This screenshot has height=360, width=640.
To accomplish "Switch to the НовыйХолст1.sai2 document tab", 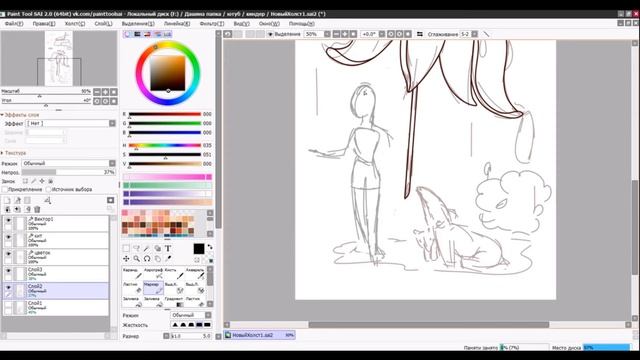I will [x=259, y=335].
